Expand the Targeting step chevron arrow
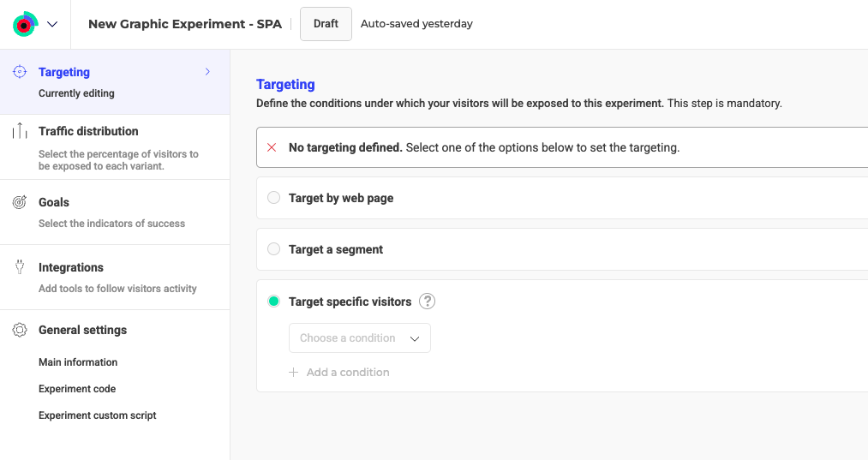This screenshot has height=460, width=868. point(207,73)
